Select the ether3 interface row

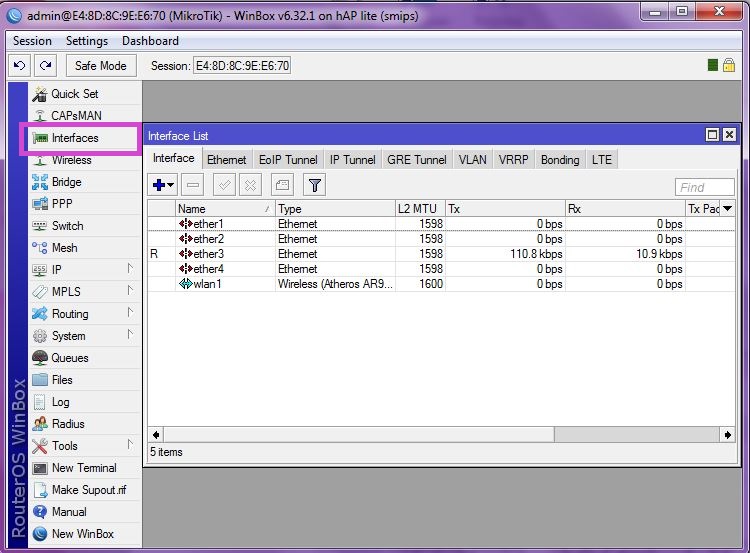tap(441, 254)
